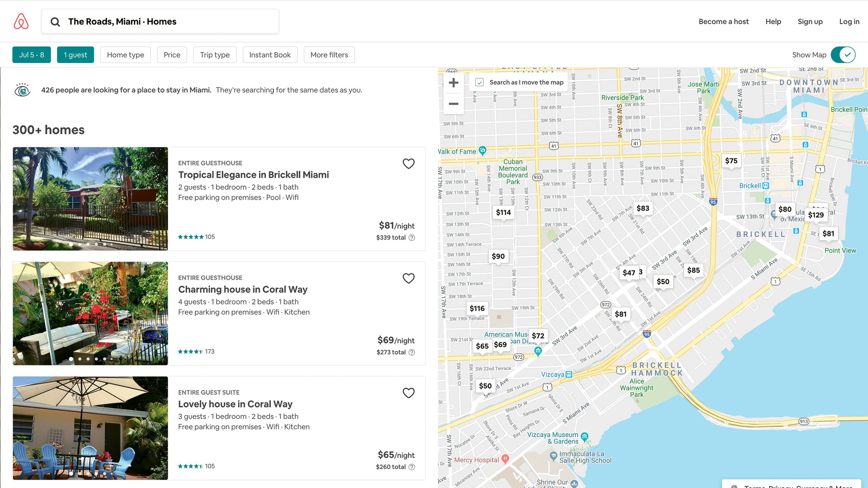This screenshot has height=488, width=868.
Task: Uncheck Search as I move the map
Action: pyautogui.click(x=479, y=82)
